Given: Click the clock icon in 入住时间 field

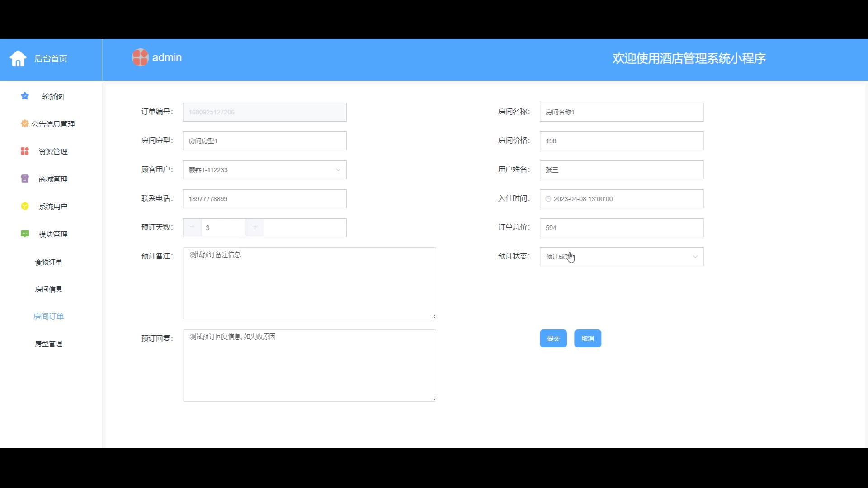Looking at the screenshot, I should click(x=548, y=199).
